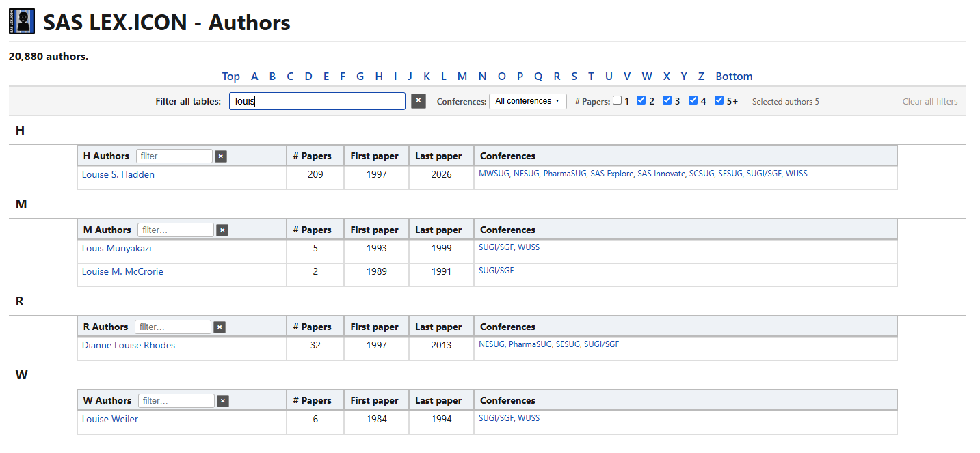
Task: Click SCSUG link for Hadden
Action: click(702, 174)
